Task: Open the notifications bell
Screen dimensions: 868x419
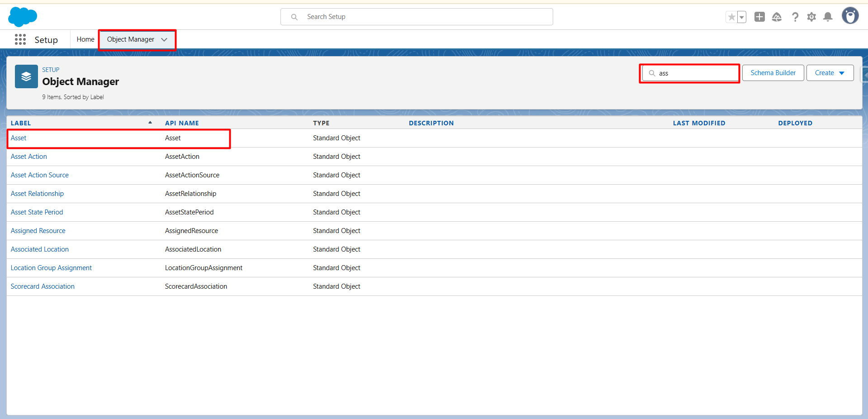Action: (x=828, y=17)
